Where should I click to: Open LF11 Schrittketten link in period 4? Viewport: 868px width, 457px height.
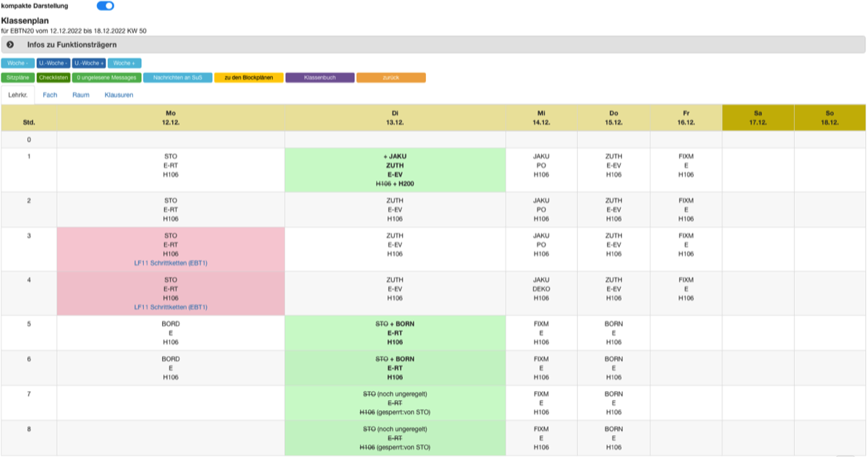point(171,307)
